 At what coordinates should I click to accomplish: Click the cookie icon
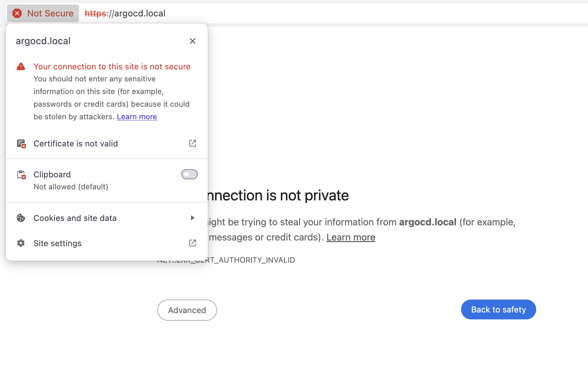coord(21,218)
